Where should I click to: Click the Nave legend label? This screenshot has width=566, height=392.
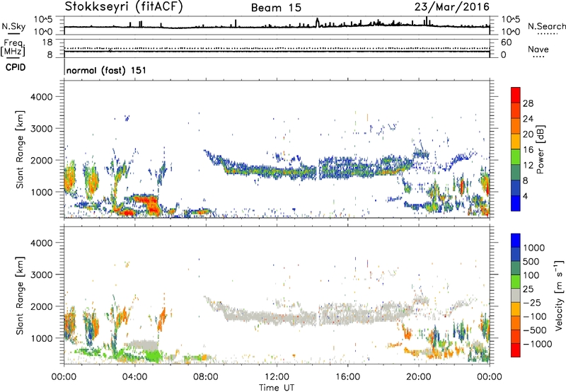[x=538, y=50]
